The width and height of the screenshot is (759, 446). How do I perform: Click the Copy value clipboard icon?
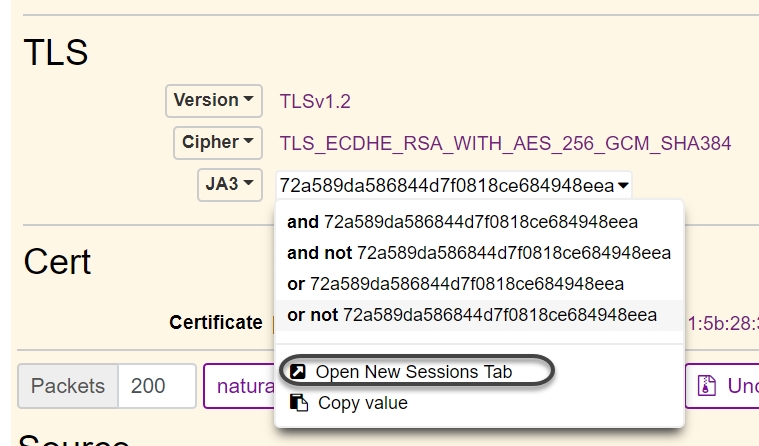tap(297, 403)
